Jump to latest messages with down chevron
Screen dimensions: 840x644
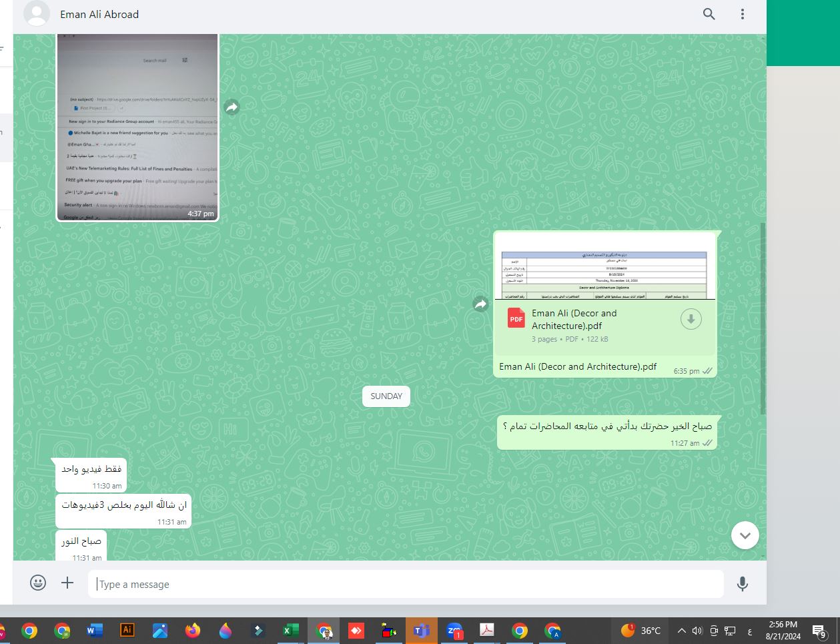pyautogui.click(x=745, y=535)
